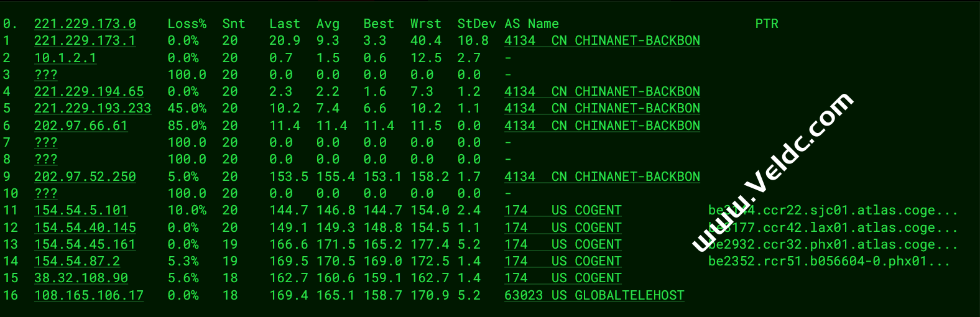Open the 202.97.52.250 hop link

pos(85,177)
